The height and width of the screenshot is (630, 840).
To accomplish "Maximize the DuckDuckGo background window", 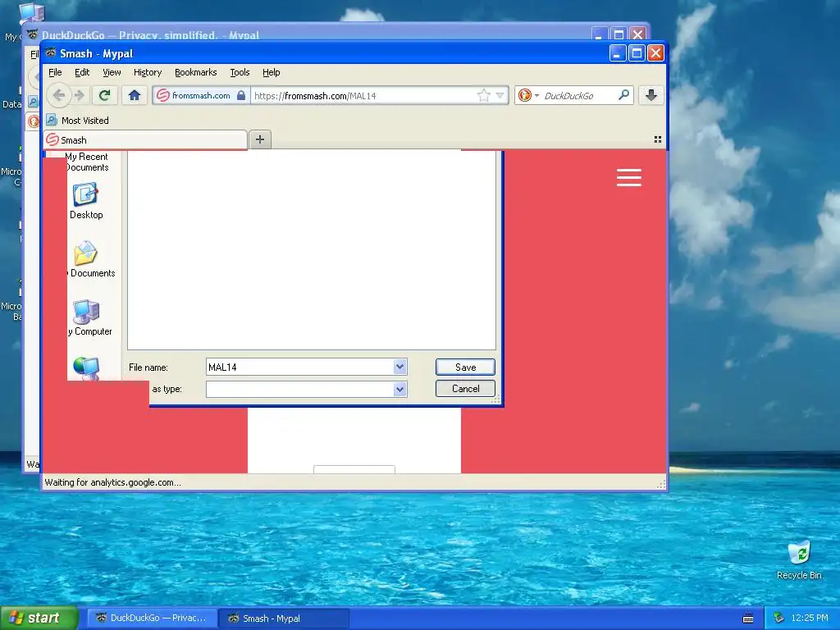I will coord(619,34).
